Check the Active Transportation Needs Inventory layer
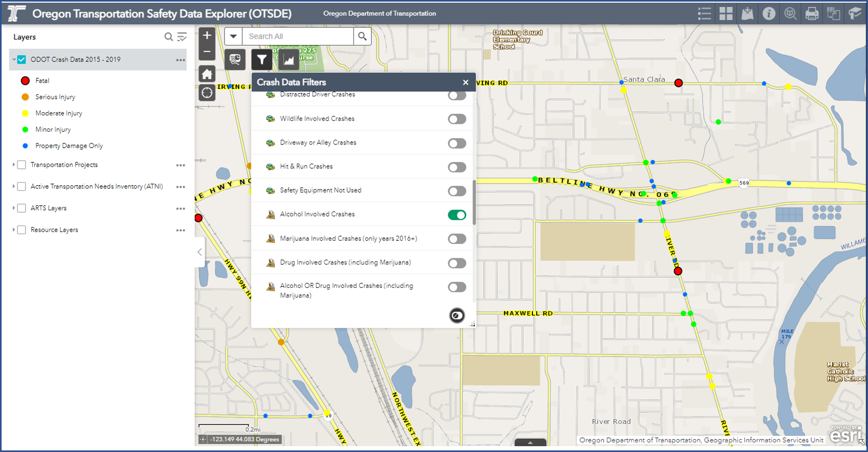 point(22,186)
